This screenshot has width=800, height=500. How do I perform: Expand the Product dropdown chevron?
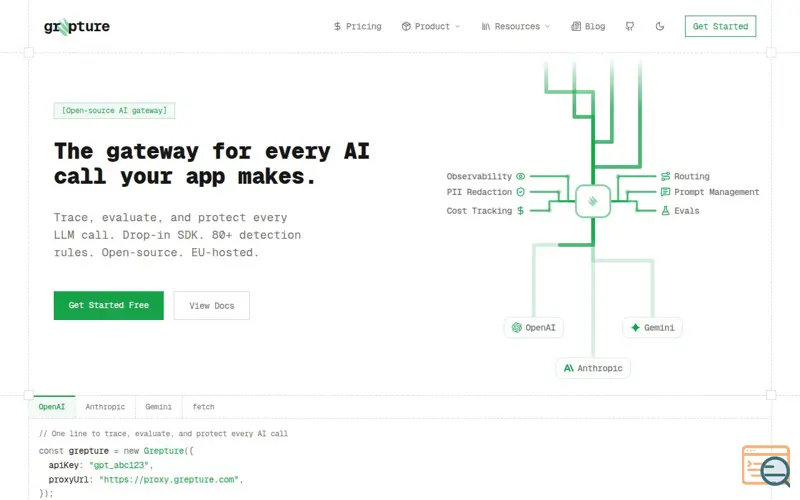click(457, 27)
